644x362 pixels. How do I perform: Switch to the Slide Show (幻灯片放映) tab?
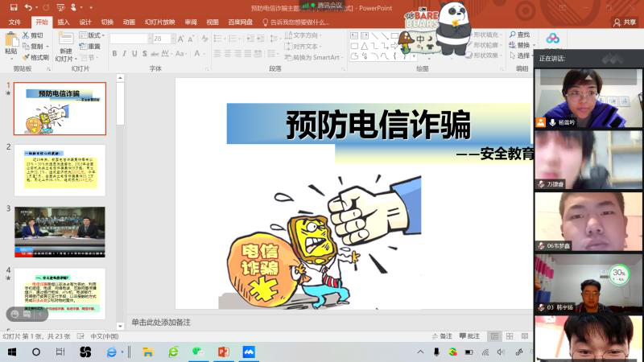point(159,22)
